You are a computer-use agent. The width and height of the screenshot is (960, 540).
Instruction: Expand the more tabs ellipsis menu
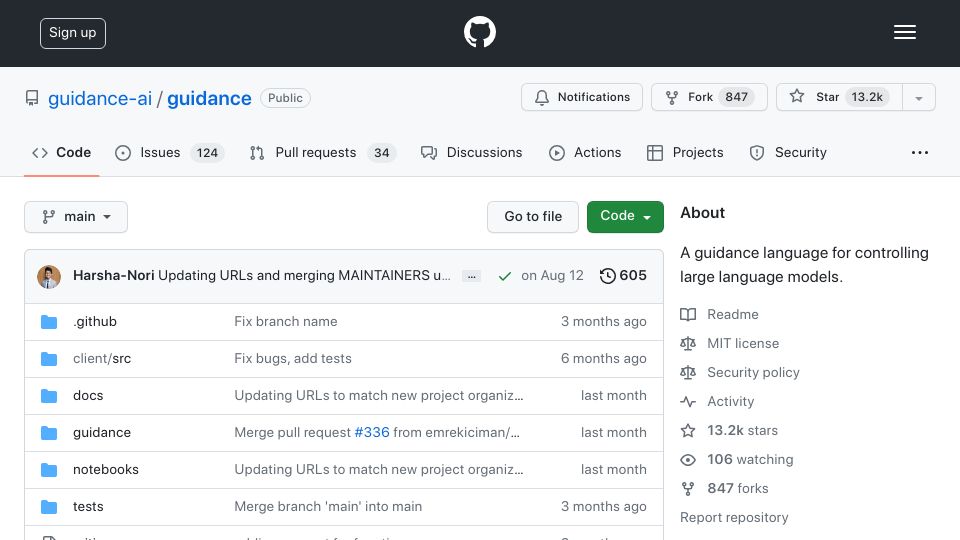pyautogui.click(x=920, y=152)
